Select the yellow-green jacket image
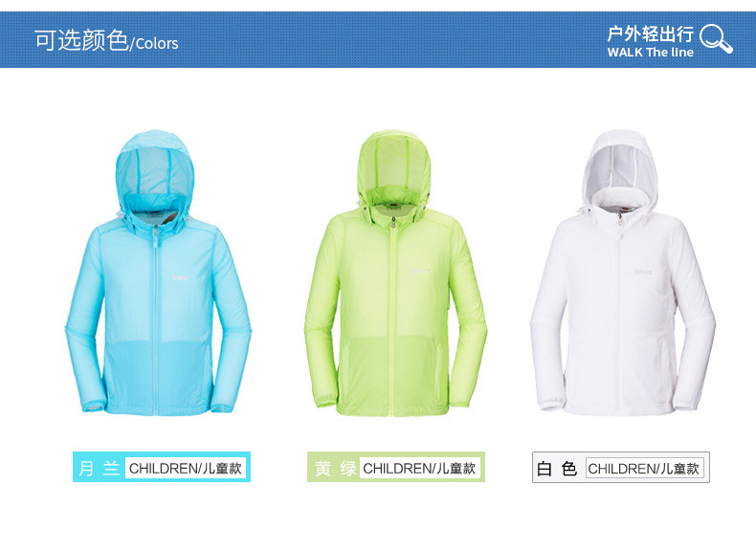 click(395, 274)
